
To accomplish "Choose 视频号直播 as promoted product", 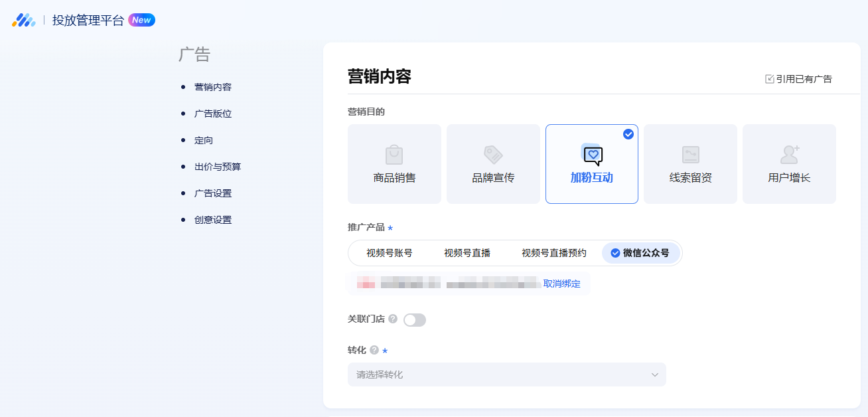I will (467, 253).
